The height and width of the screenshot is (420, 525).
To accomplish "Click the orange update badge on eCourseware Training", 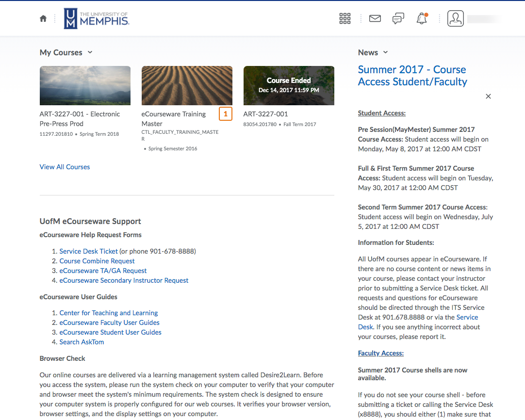I will 226,114.
